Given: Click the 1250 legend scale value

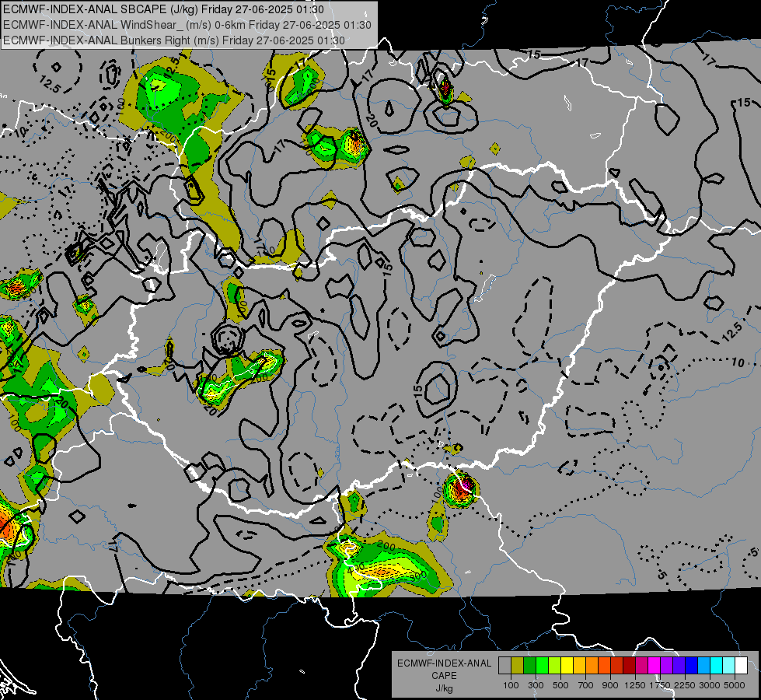Looking at the screenshot, I should tap(635, 685).
